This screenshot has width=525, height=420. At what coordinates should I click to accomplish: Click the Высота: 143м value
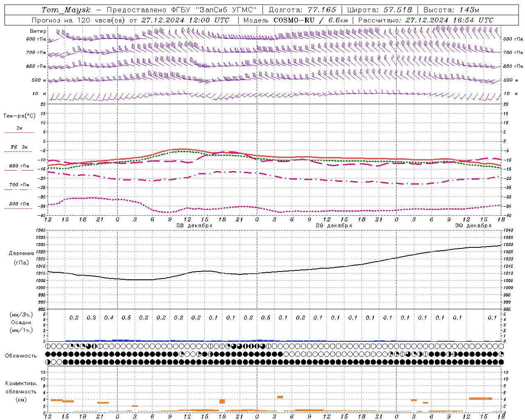click(451, 10)
